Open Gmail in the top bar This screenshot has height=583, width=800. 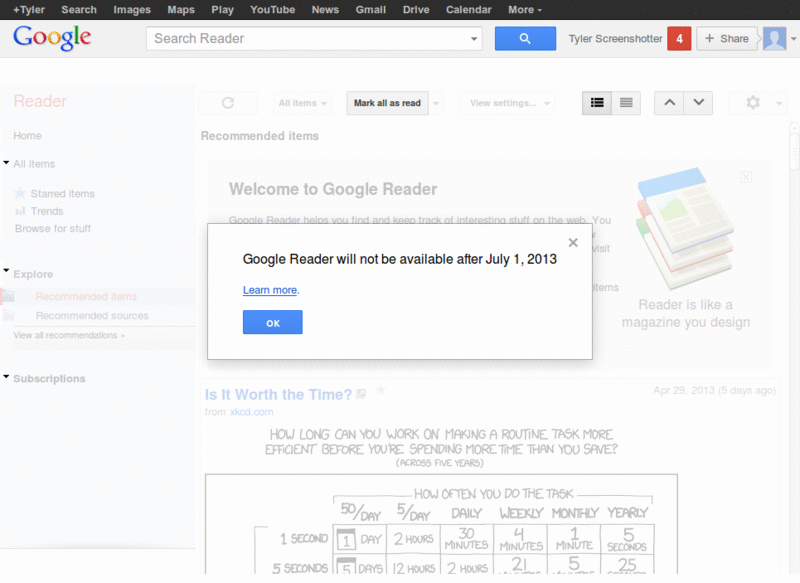[370, 10]
